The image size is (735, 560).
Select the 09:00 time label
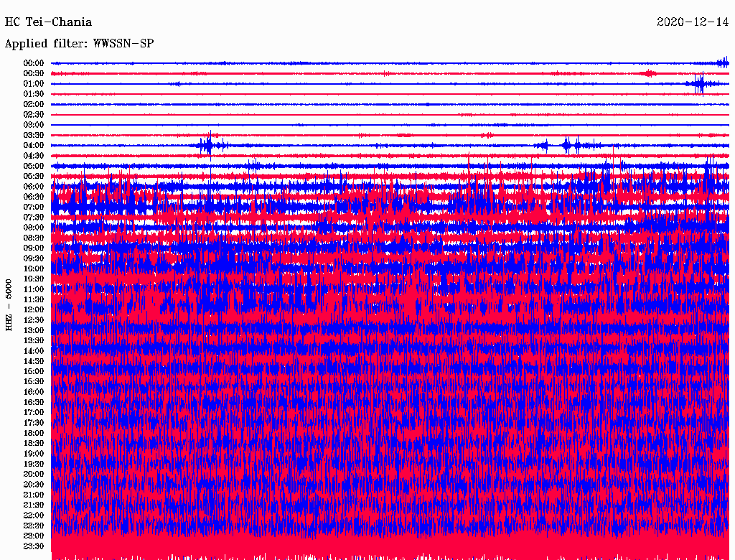(x=34, y=248)
